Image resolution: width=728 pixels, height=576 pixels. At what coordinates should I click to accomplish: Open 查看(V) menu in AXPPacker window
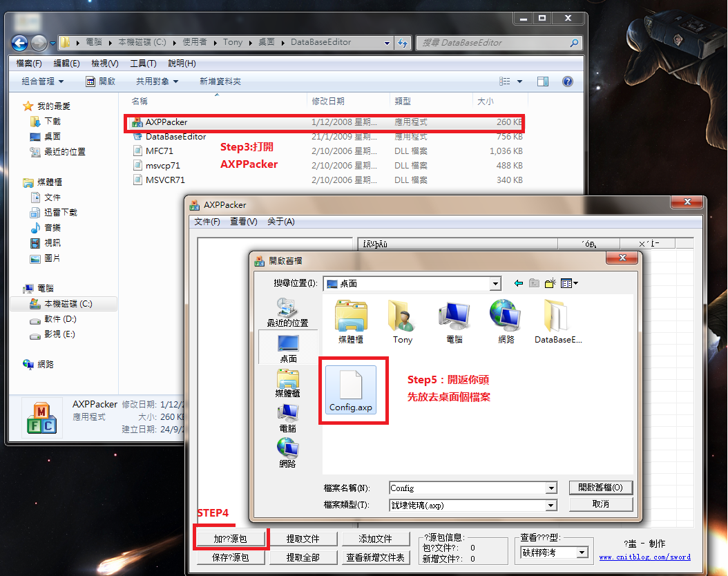coord(244,222)
